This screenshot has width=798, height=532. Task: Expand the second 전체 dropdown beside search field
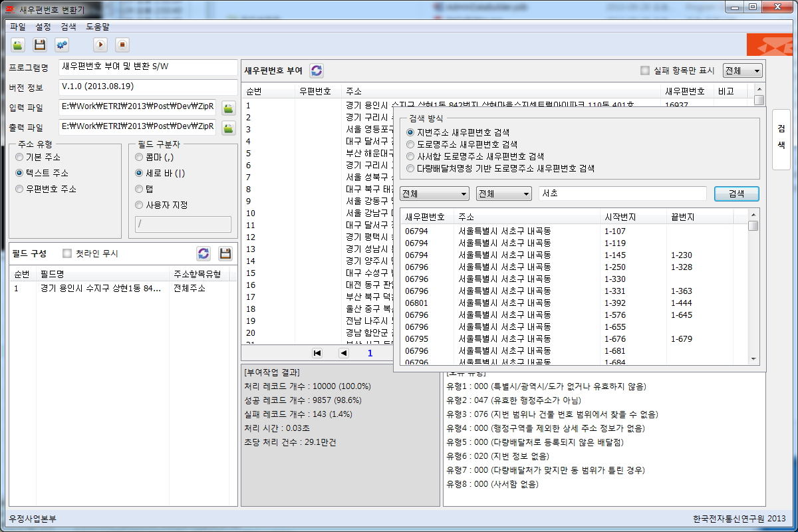tap(503, 194)
